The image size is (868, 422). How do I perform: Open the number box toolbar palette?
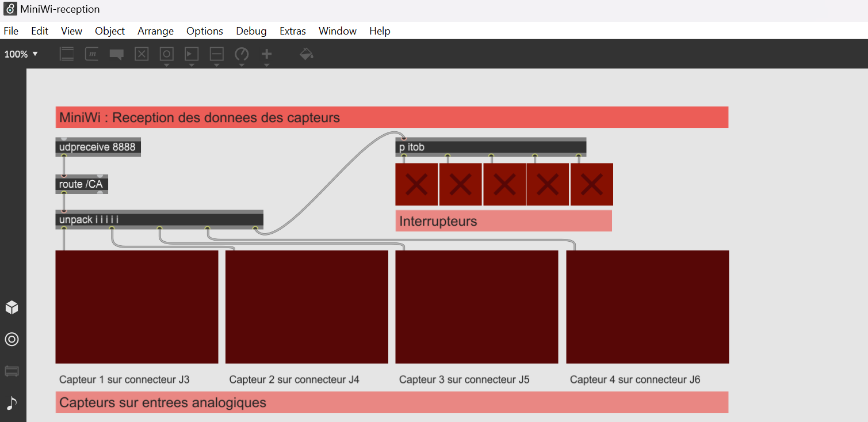pos(192,56)
